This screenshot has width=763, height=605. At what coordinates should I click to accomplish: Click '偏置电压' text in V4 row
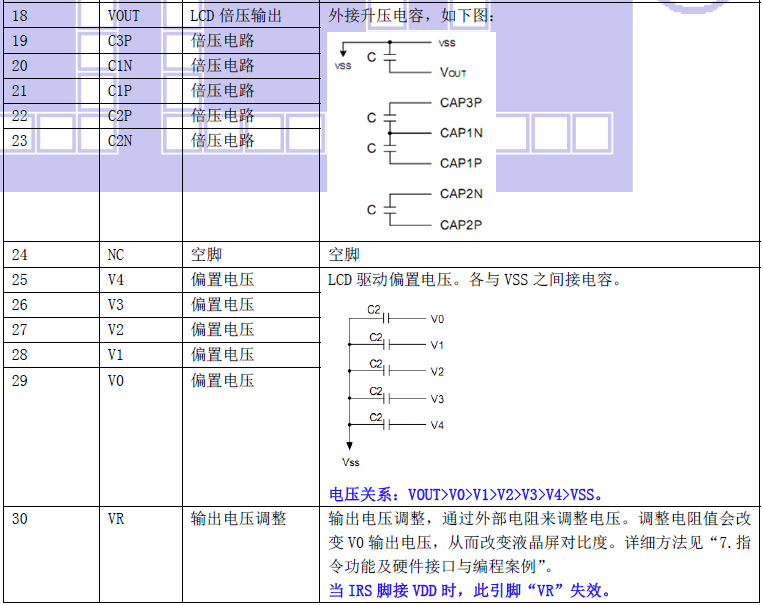[222, 280]
